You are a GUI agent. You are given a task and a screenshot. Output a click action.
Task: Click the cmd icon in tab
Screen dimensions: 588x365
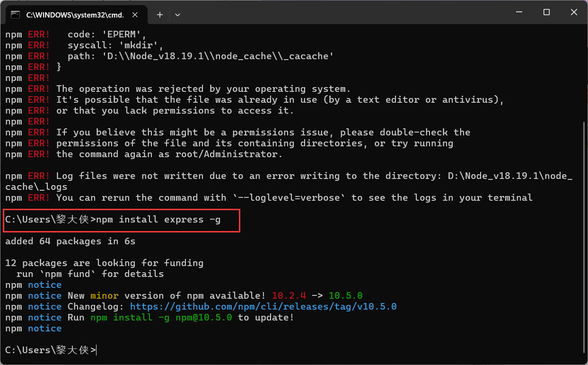pos(16,15)
